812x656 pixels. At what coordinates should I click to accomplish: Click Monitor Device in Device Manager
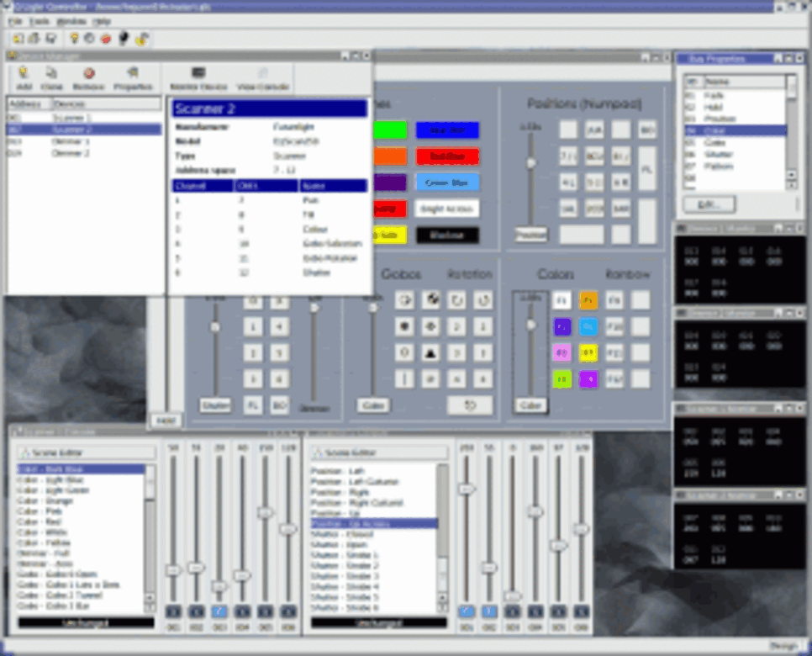pos(198,78)
